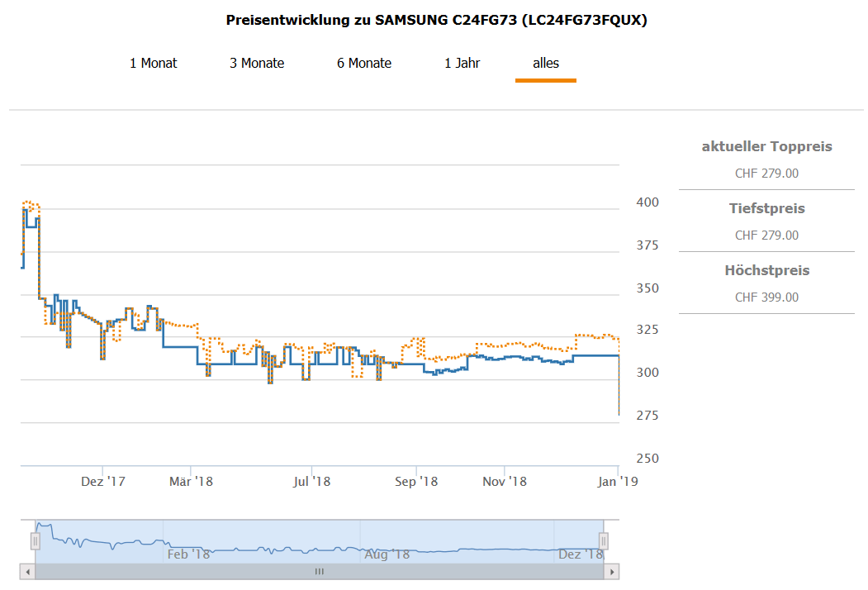Click the Jan '19 x-axis label
This screenshot has height=590, width=868.
click(x=618, y=482)
